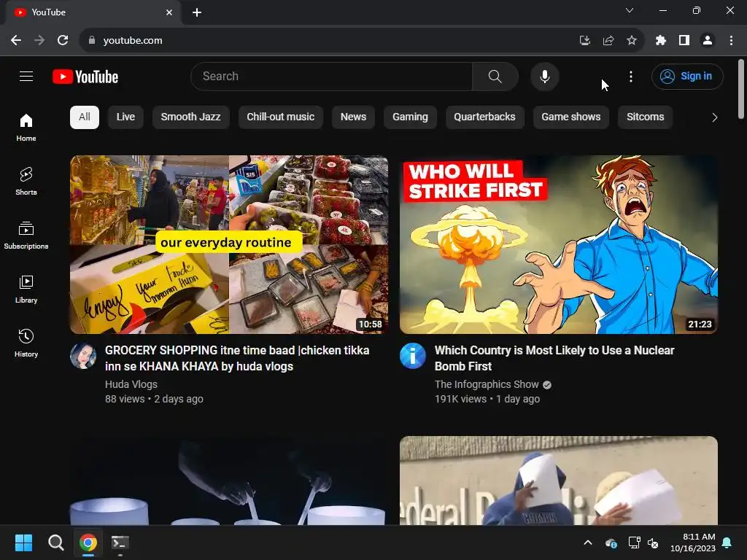Viewport: 747px width, 560px height.
Task: Open the hamburger guide menu
Action: click(x=26, y=76)
